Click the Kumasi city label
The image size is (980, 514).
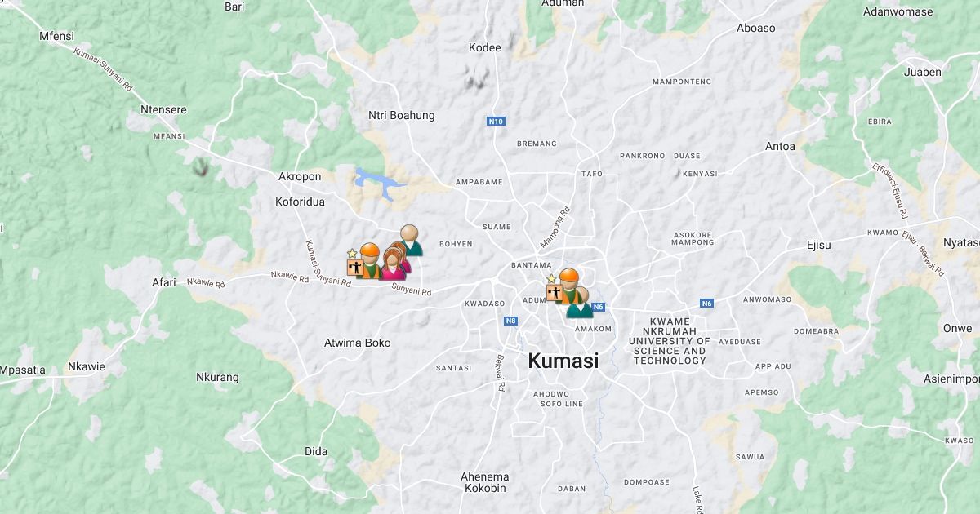(563, 361)
